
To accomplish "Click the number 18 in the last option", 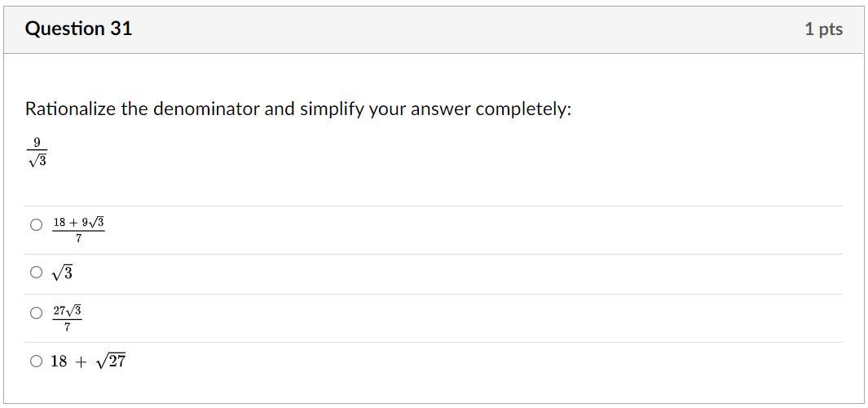I will (59, 361).
